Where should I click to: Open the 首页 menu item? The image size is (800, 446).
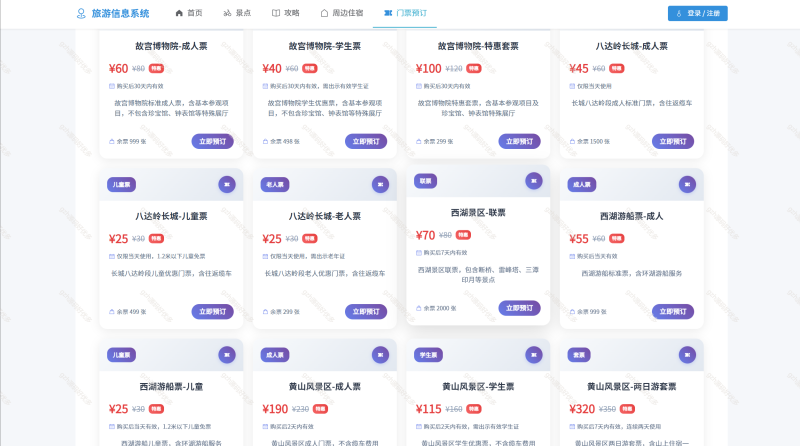tap(189, 13)
